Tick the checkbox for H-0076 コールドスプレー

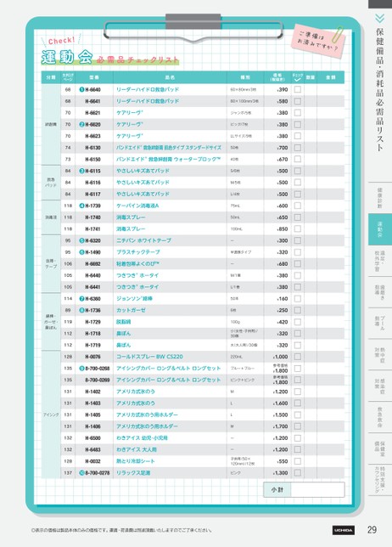pos(298,357)
